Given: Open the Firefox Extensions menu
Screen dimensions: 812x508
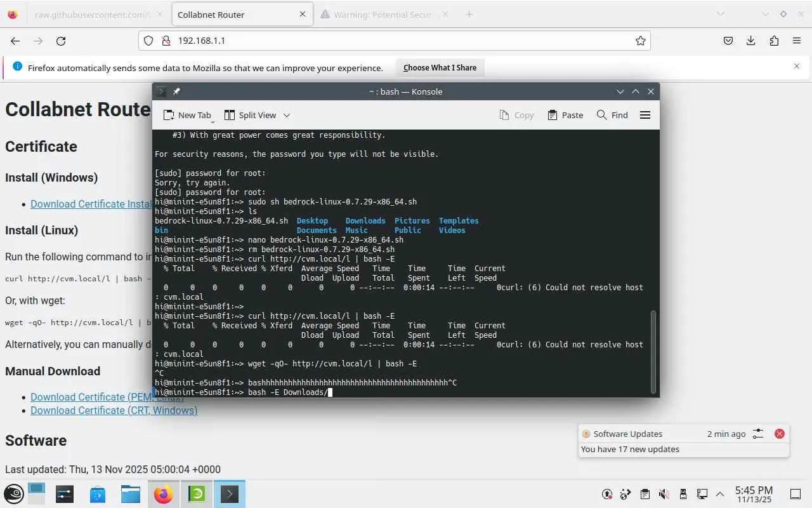Looking at the screenshot, I should pos(774,41).
